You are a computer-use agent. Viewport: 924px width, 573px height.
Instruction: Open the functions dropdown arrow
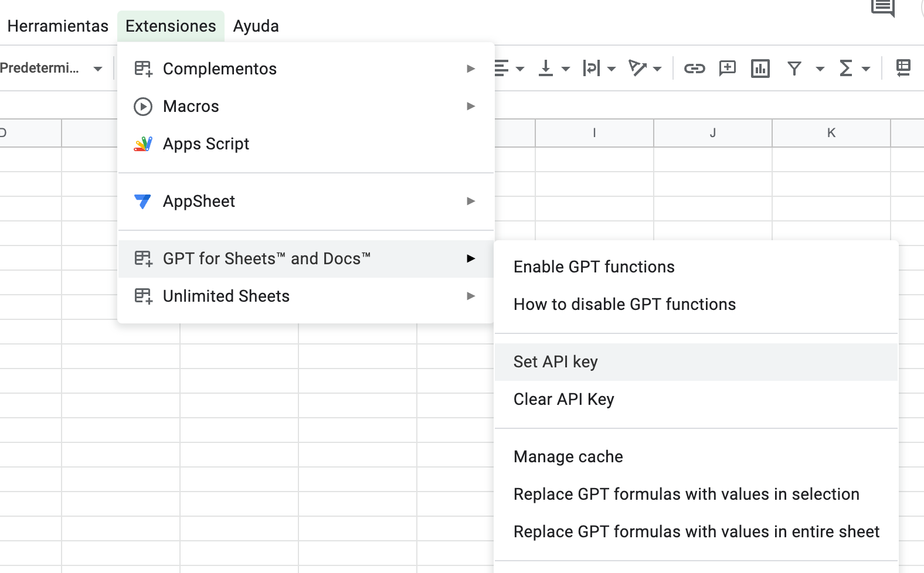point(865,69)
